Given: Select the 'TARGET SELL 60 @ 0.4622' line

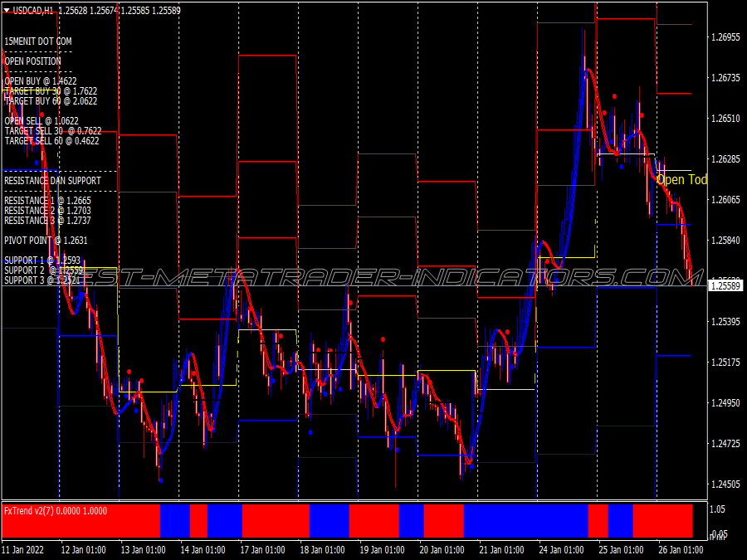Looking at the screenshot, I should tap(52, 141).
